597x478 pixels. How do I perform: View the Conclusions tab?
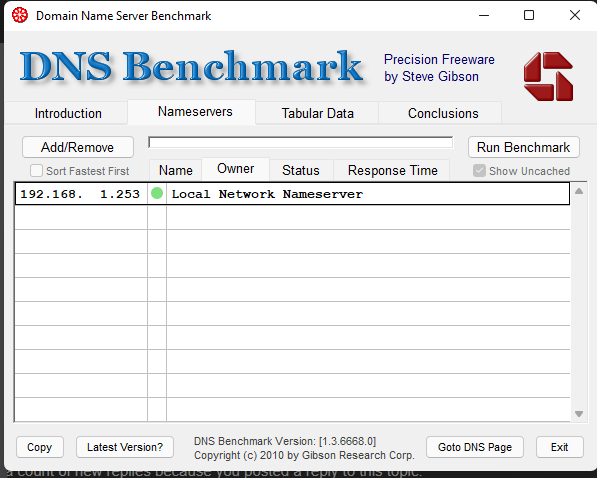tap(443, 114)
